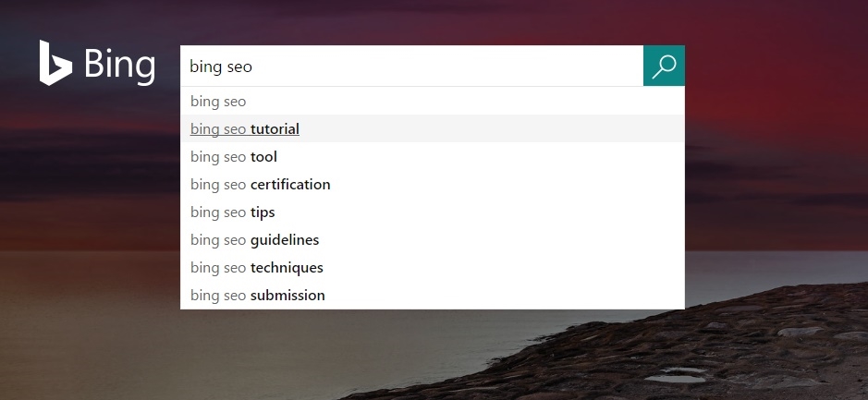Click the red sunset sky beside search button
The image size is (868, 400).
click(775, 67)
